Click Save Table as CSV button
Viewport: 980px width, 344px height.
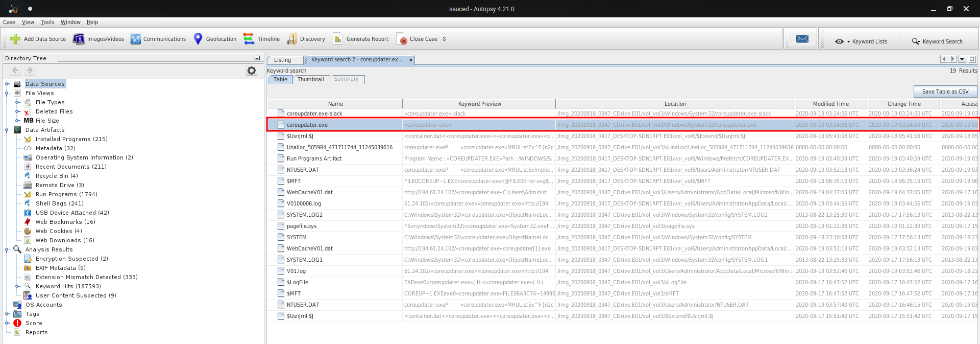(x=945, y=91)
